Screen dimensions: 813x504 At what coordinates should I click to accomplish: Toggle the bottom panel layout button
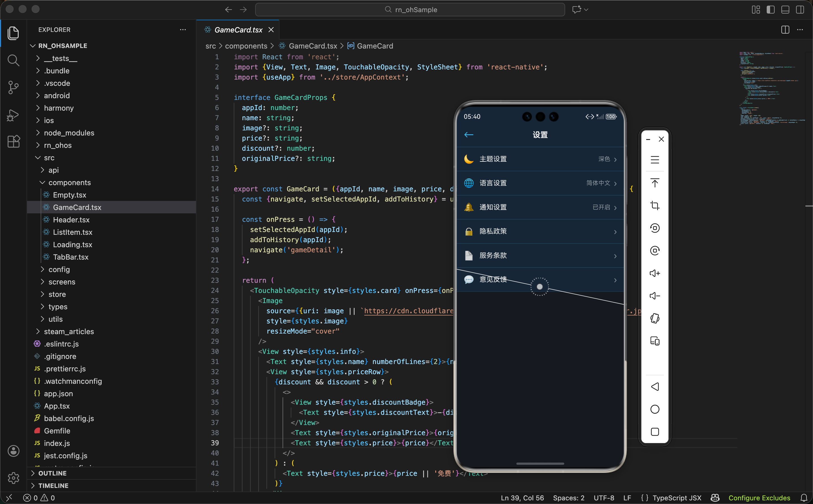785,10
